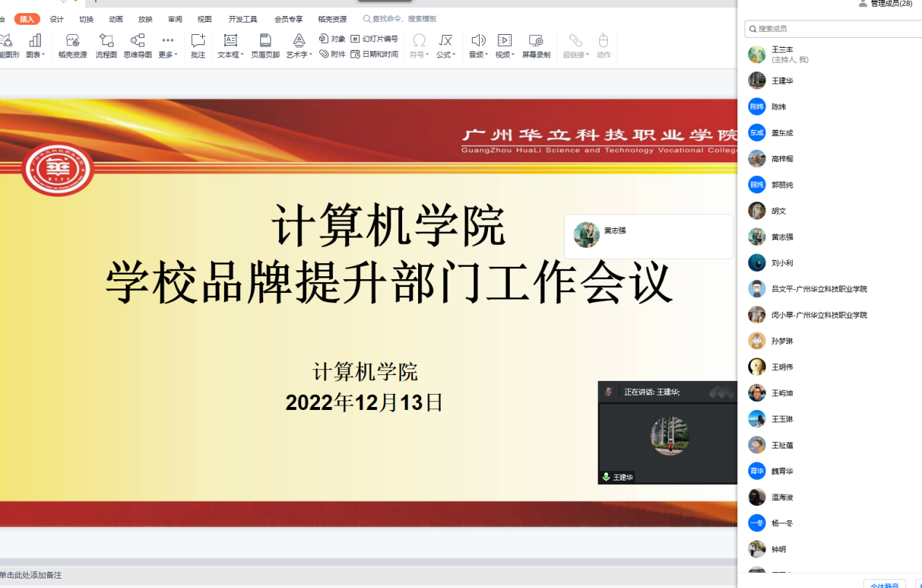
Task: Toggle the muted microphone icon in speaker window
Action: tap(608, 392)
